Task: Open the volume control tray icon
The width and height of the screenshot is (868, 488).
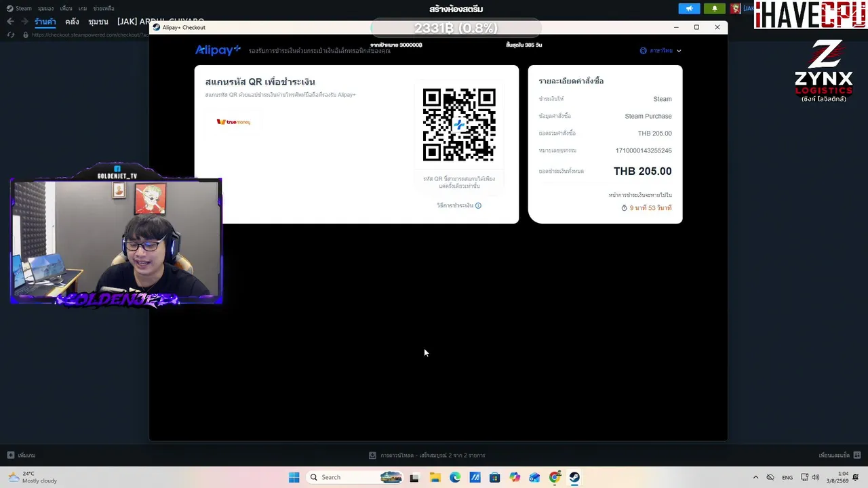Action: click(x=815, y=477)
